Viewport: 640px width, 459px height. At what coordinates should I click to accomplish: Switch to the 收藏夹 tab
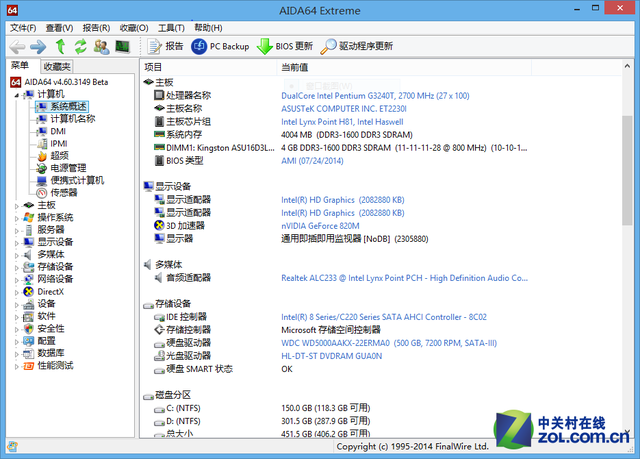point(57,66)
